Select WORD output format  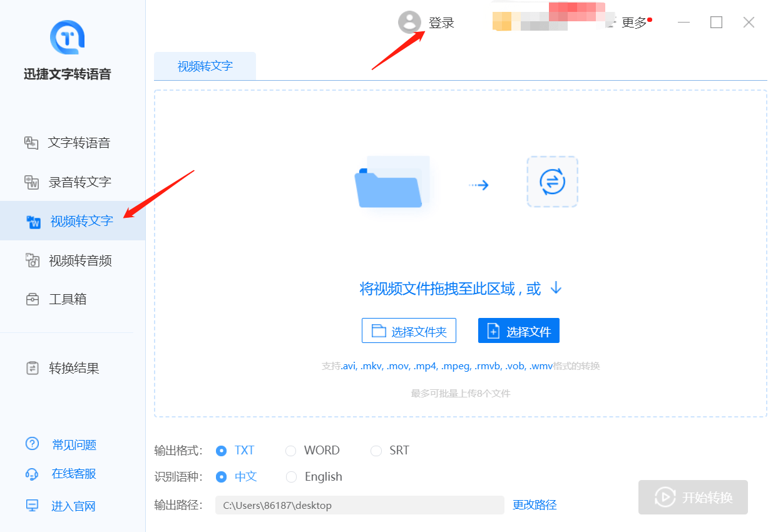(x=290, y=451)
